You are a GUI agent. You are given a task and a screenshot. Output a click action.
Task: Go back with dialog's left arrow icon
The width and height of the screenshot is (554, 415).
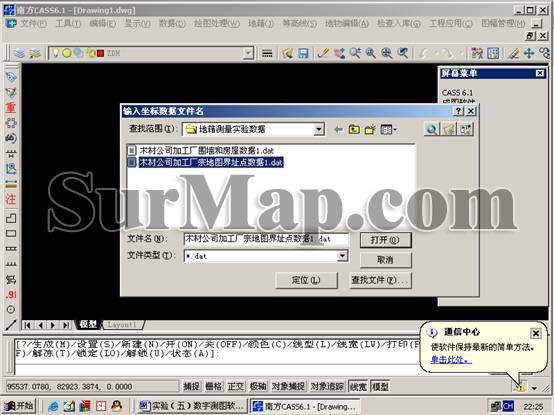pyautogui.click(x=338, y=130)
